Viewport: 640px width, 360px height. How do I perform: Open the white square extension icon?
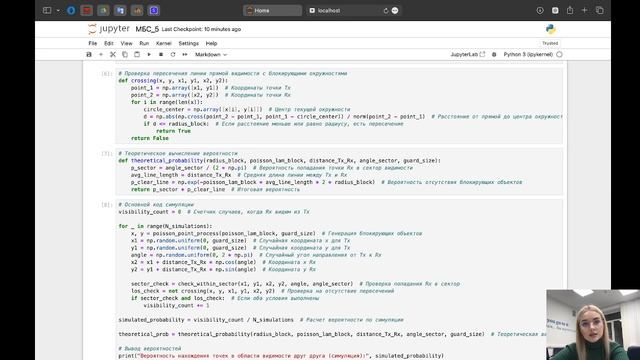point(555,11)
